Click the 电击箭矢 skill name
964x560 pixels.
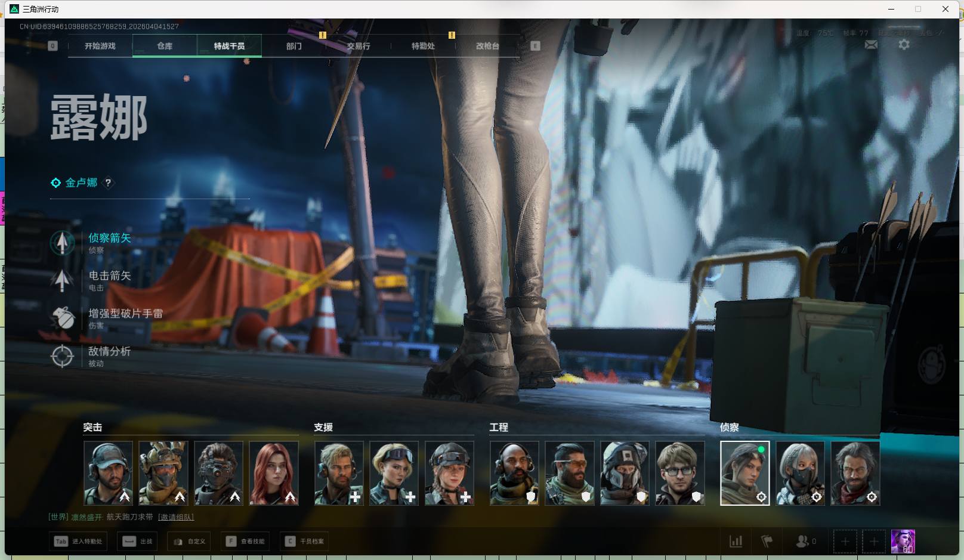click(x=110, y=276)
